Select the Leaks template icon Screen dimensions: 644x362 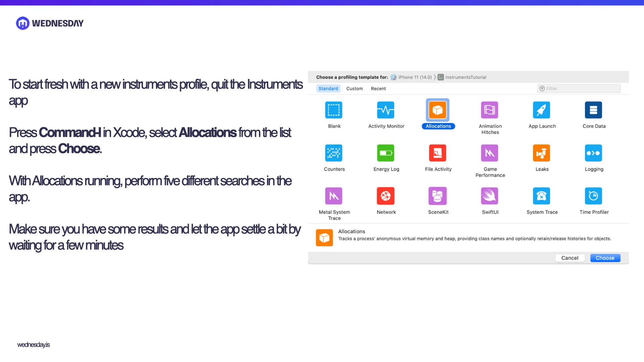tap(542, 153)
